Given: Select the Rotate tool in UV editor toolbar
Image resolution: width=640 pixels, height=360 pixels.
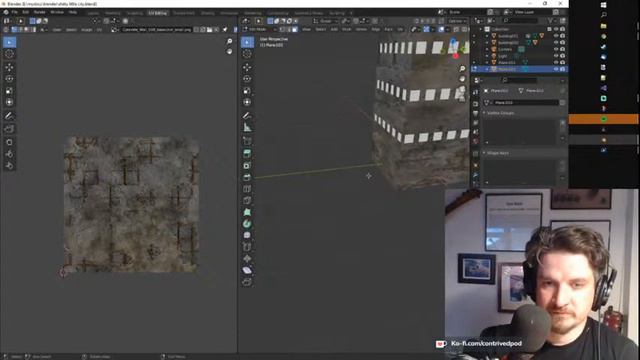Looking at the screenshot, I should (x=9, y=79).
